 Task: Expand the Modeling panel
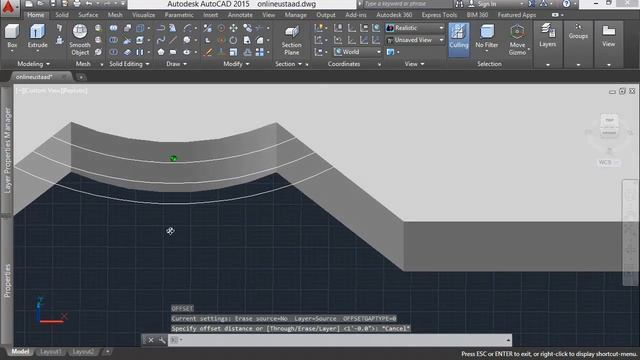(x=33, y=64)
